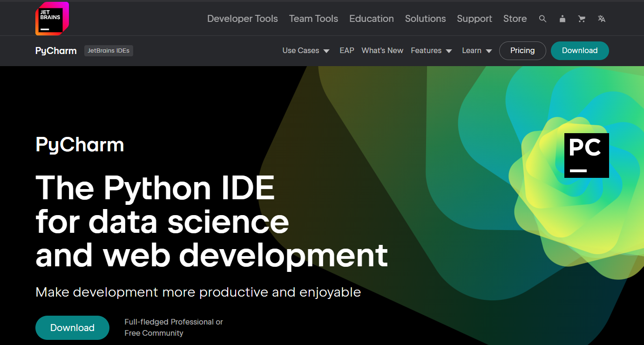
Task: Click the PyCharm product name in subheader
Action: [56, 51]
